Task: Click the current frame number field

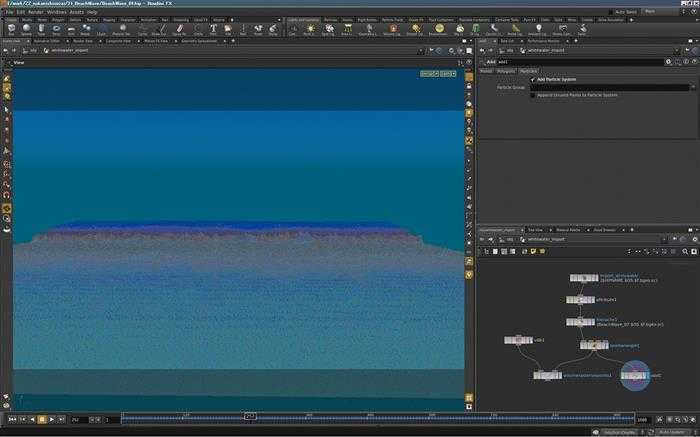Action: 79,420
